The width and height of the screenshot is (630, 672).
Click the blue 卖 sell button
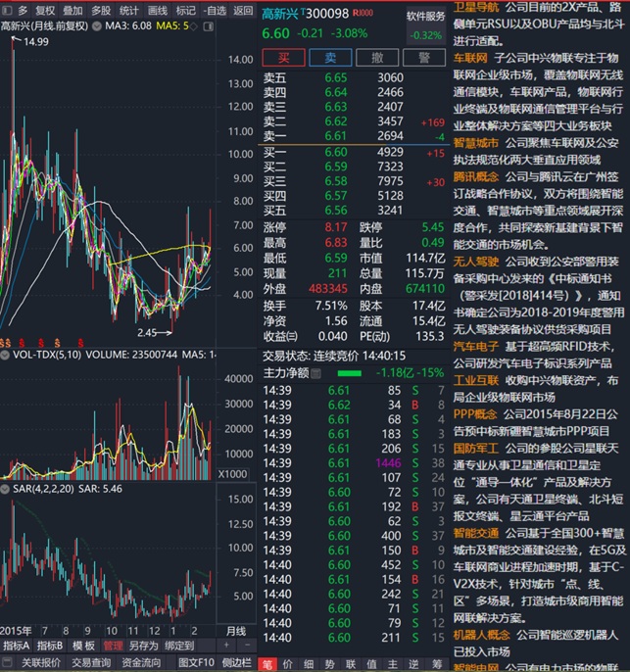click(330, 58)
